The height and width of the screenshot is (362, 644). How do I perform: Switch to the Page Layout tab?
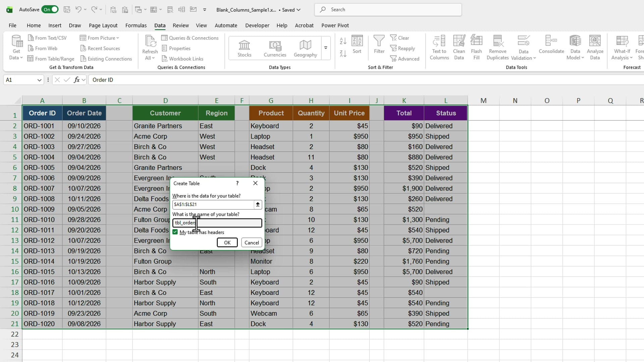(x=103, y=25)
